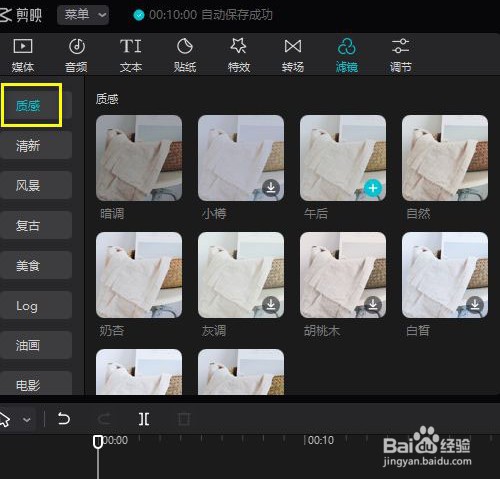Image resolution: width=500 pixels, height=479 pixels.
Task: Click the delete clip icon
Action: click(184, 419)
